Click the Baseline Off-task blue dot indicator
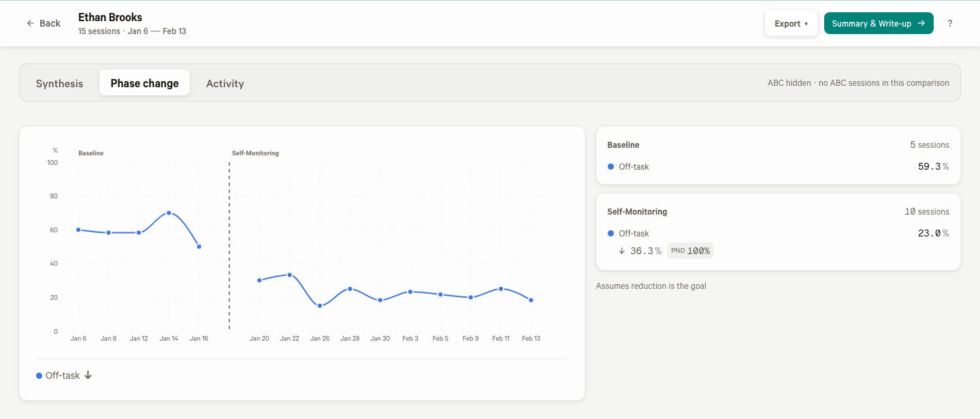Screen dimensions: 980x419 pyautogui.click(x=610, y=166)
